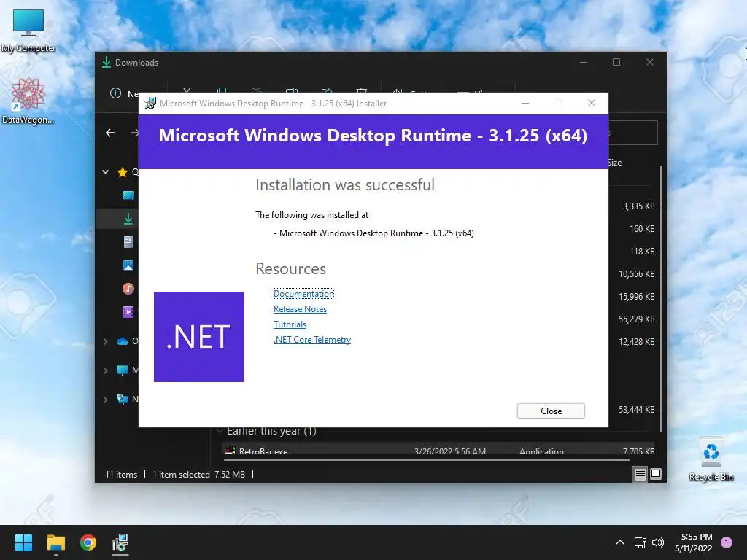The width and height of the screenshot is (747, 560).
Task: Click the .NET logo image in installer
Action: pyautogui.click(x=199, y=337)
